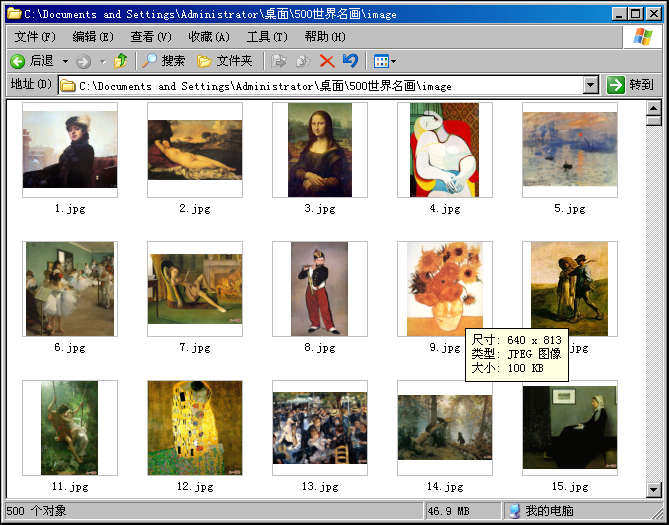669x525 pixels.
Task: Select the 11.jpg swing painting thumbnail
Action: [x=70, y=428]
